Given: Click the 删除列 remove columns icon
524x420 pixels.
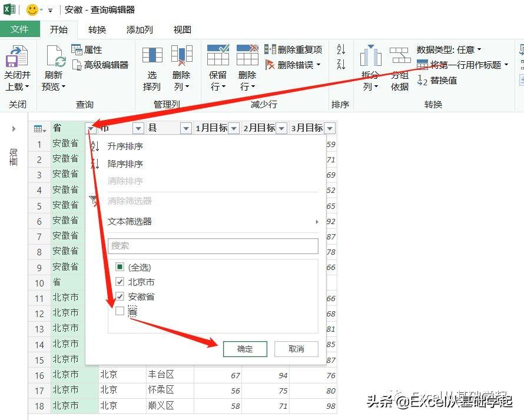Looking at the screenshot, I should coord(181,55).
